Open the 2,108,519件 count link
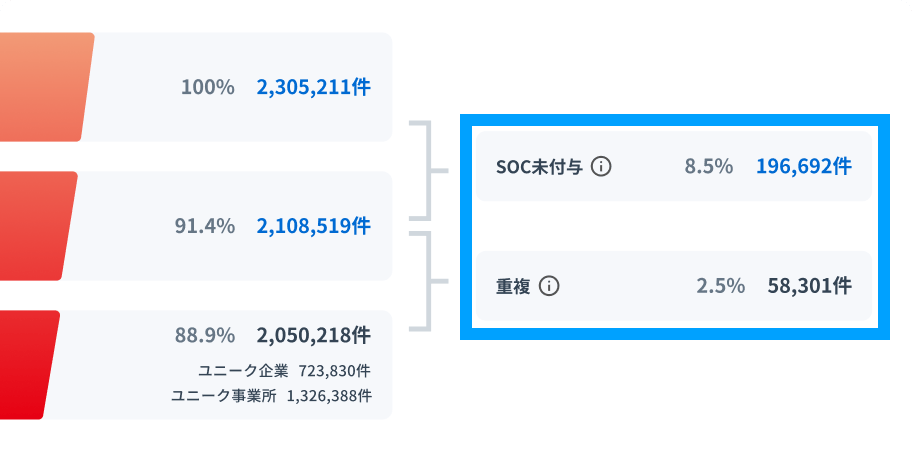Viewport: 912px width, 452px height. 313,226
